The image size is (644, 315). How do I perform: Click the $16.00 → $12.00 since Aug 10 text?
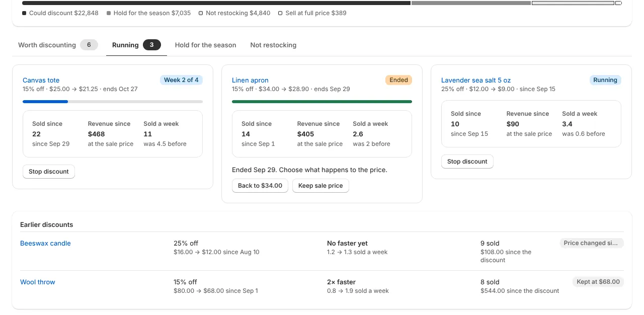coord(216,252)
